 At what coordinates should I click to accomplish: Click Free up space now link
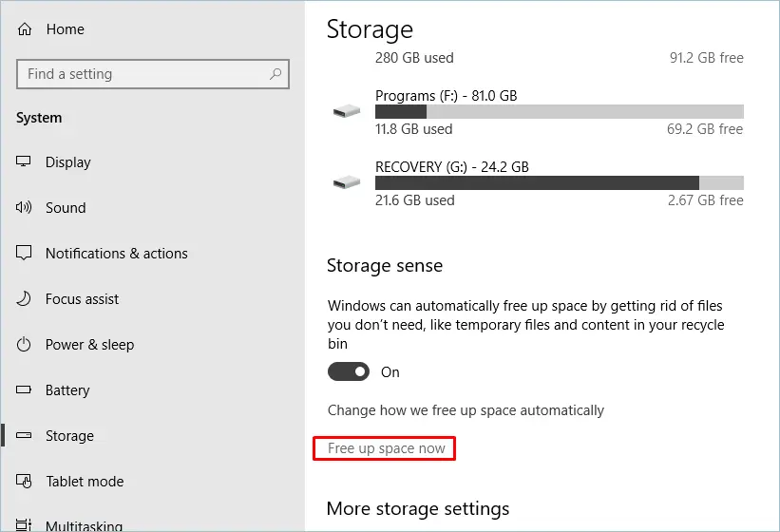[x=386, y=448]
